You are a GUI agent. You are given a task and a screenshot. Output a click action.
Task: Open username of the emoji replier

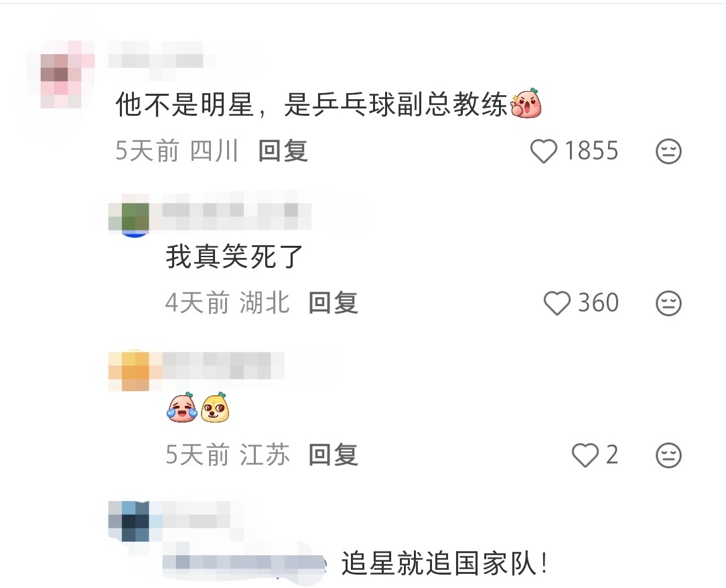click(223, 365)
